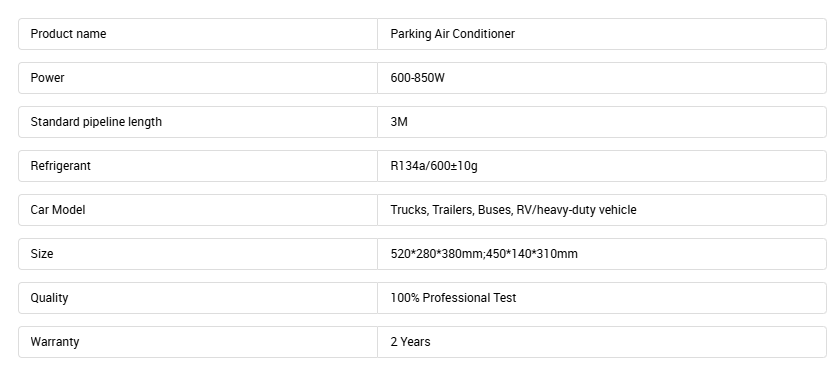The height and width of the screenshot is (368, 836).
Task: Select the Trucks, Trailers, Buses value text
Action: tap(452, 210)
